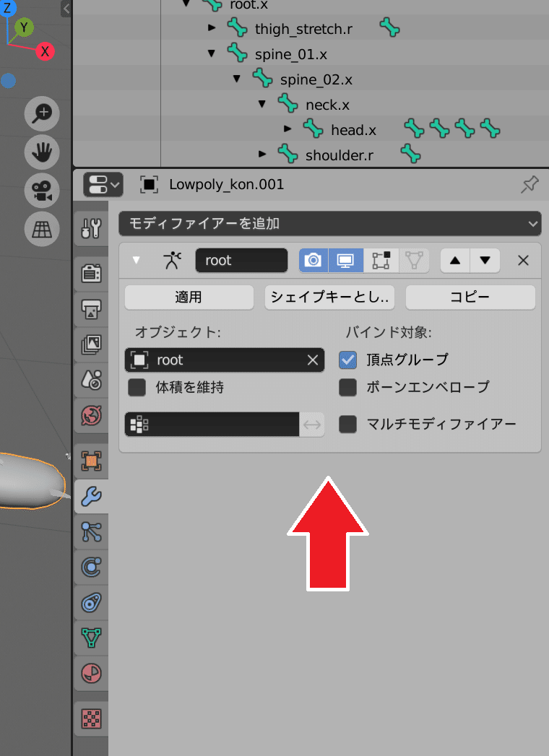The height and width of the screenshot is (756, 549).
Task: Collapse the neck.x bone
Action: pos(262,103)
